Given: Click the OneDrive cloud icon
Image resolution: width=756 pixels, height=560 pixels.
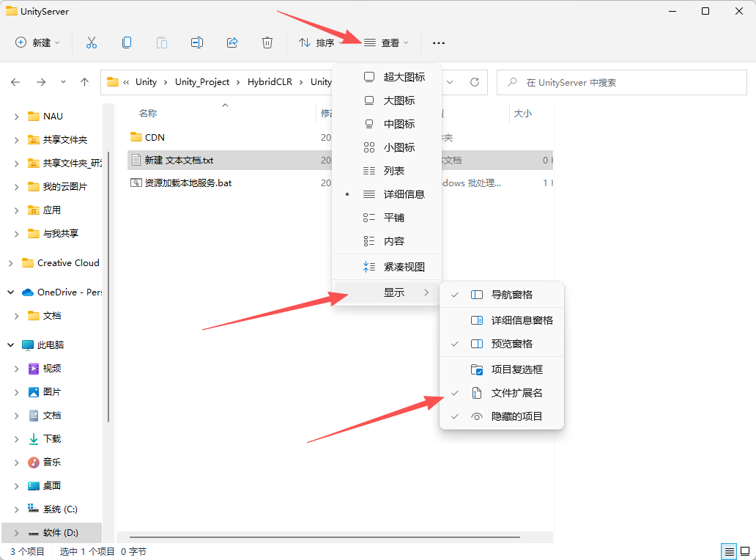Looking at the screenshot, I should (28, 292).
